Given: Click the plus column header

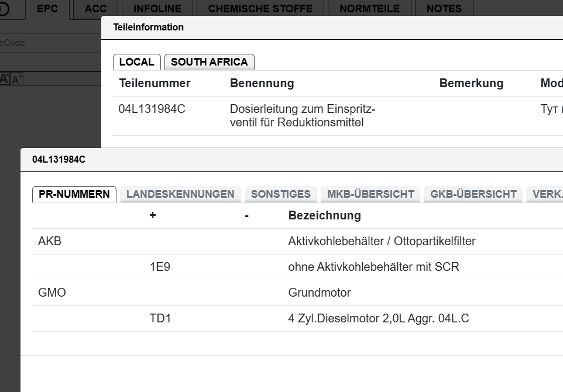Looking at the screenshot, I should coord(153,215).
